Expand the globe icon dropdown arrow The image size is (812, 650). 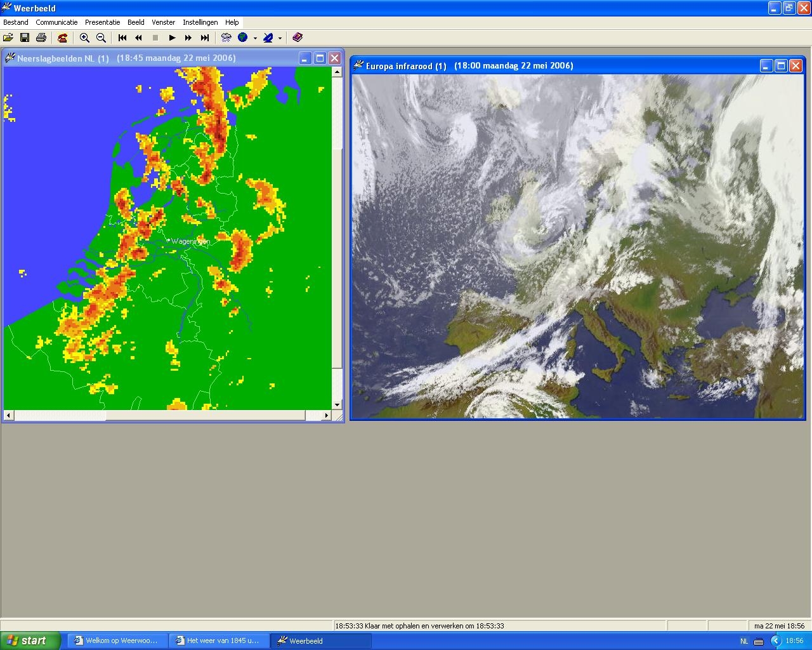[255, 38]
